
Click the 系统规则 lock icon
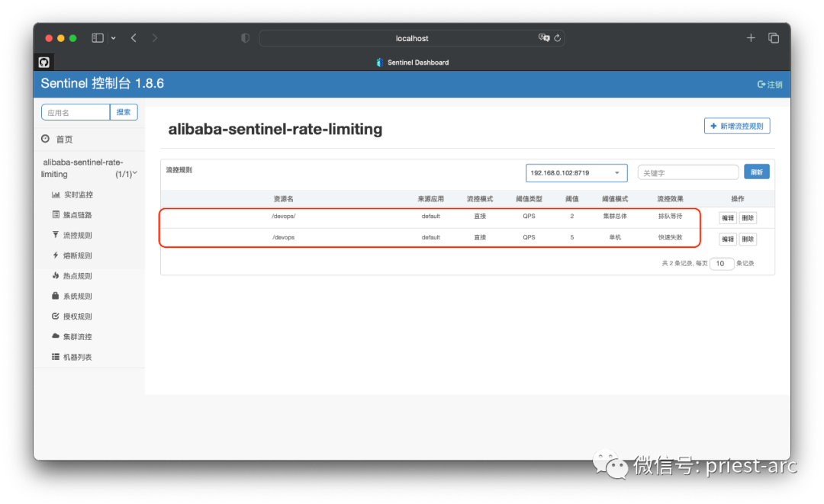point(55,296)
